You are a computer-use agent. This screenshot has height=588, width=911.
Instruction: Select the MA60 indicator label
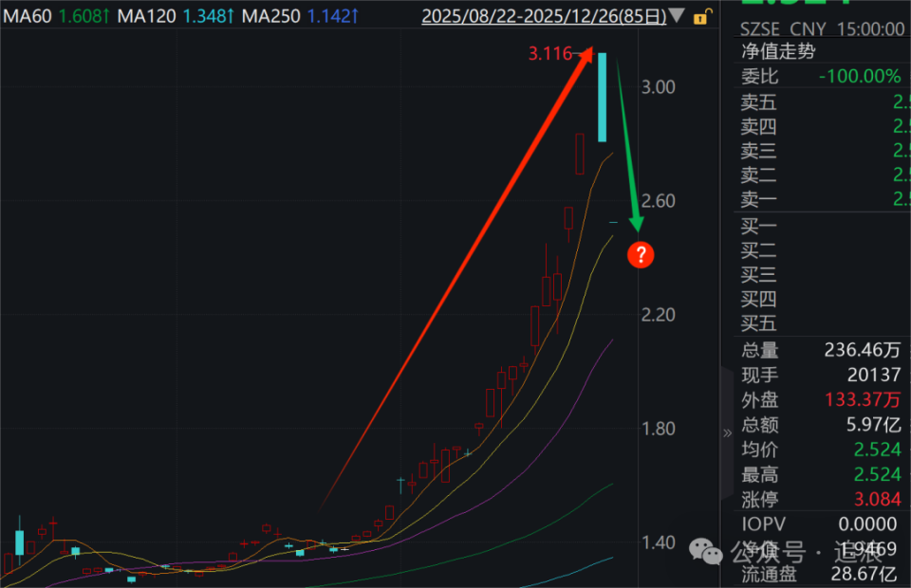27,16
